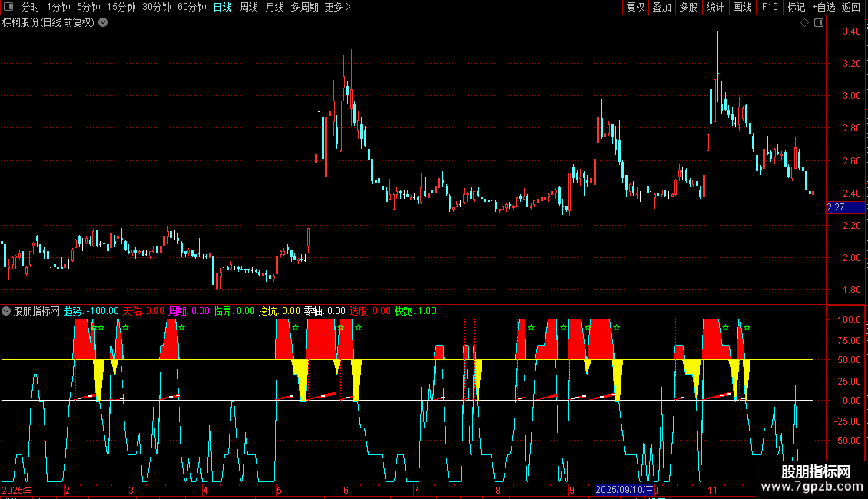Image resolution: width=868 pixels, height=499 pixels.
Task: Click the 标记 mark button
Action: pyautogui.click(x=796, y=7)
